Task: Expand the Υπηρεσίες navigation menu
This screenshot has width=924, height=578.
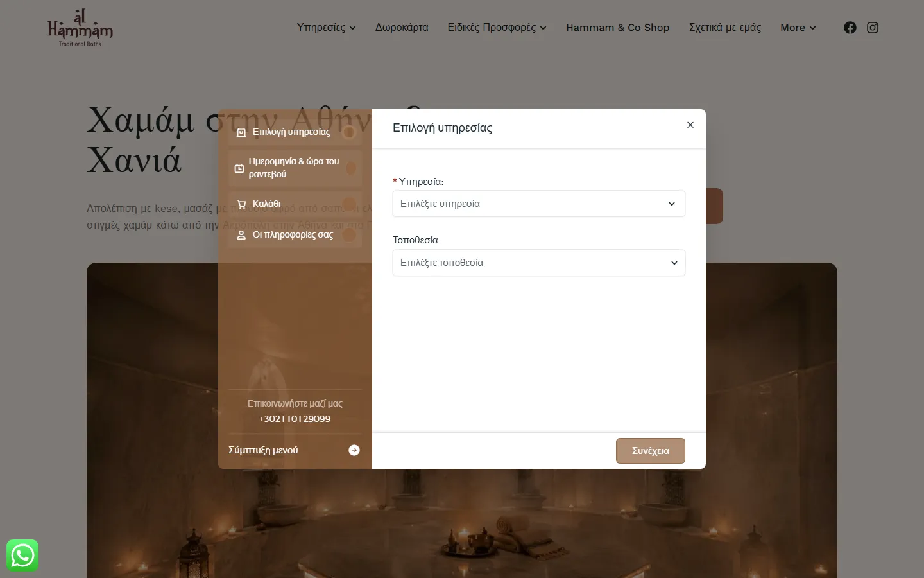Action: pyautogui.click(x=326, y=28)
